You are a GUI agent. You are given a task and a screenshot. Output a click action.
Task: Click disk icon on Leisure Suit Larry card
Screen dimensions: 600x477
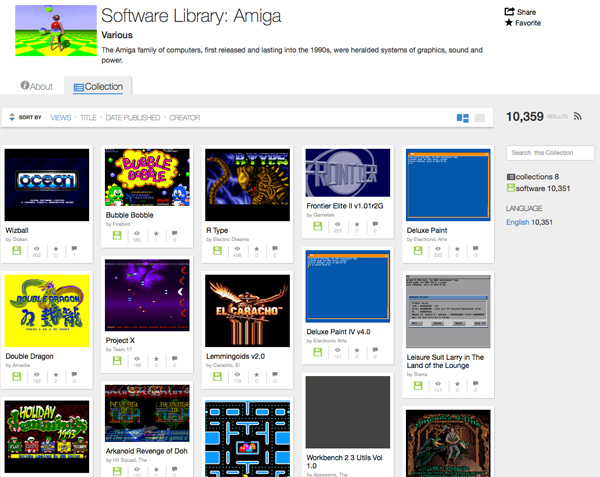(x=418, y=386)
